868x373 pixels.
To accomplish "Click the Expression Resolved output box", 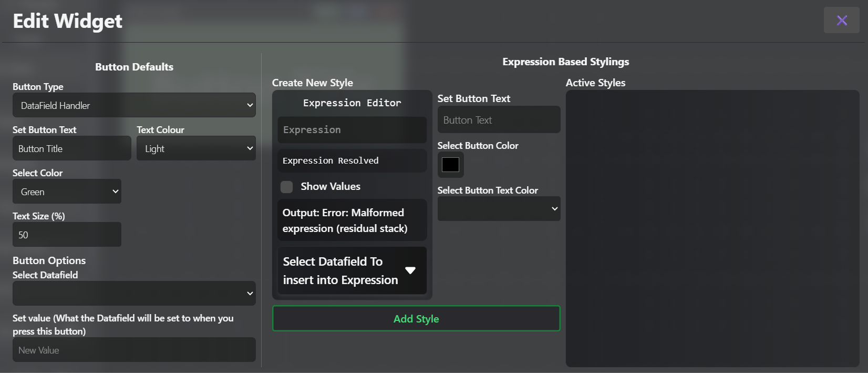I will point(352,161).
